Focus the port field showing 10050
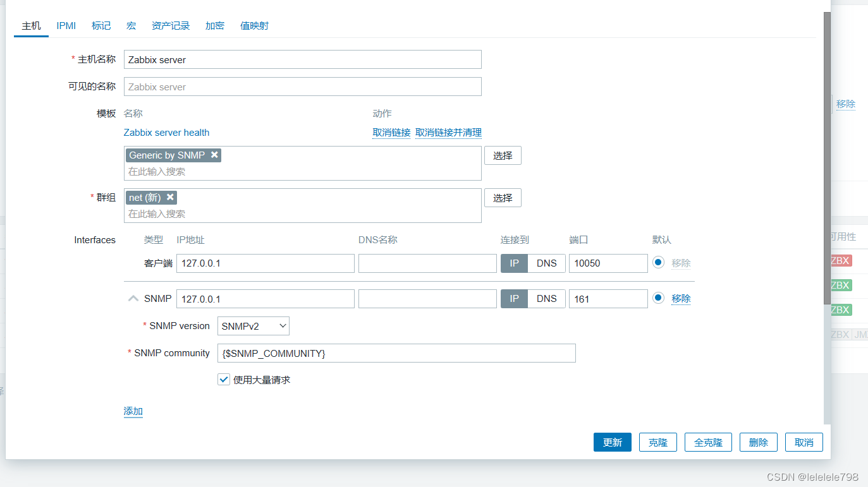The width and height of the screenshot is (868, 487). [608, 263]
